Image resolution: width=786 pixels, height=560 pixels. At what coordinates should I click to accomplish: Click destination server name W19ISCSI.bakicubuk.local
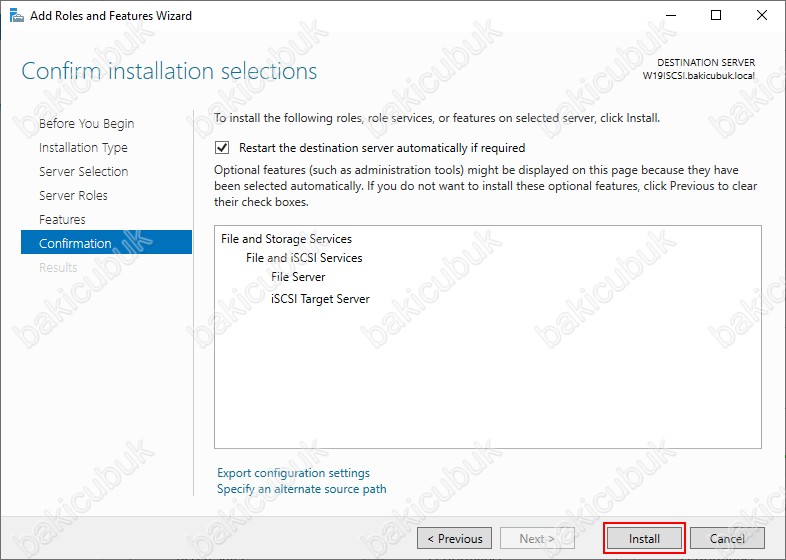[x=699, y=76]
